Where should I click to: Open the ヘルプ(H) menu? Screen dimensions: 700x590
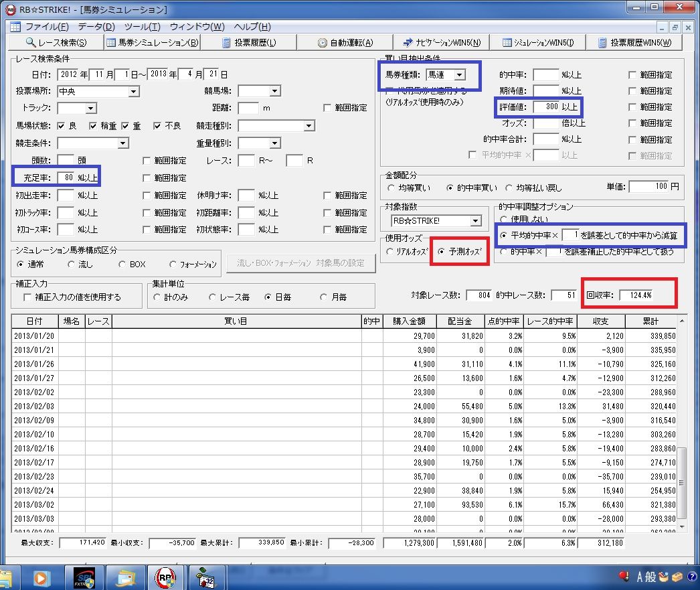coord(252,27)
